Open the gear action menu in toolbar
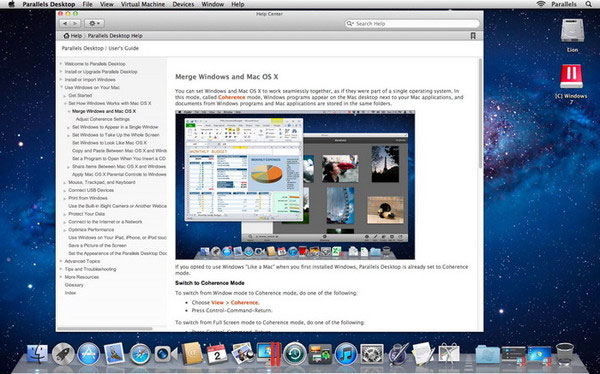This screenshot has width=600, height=374. click(x=94, y=23)
